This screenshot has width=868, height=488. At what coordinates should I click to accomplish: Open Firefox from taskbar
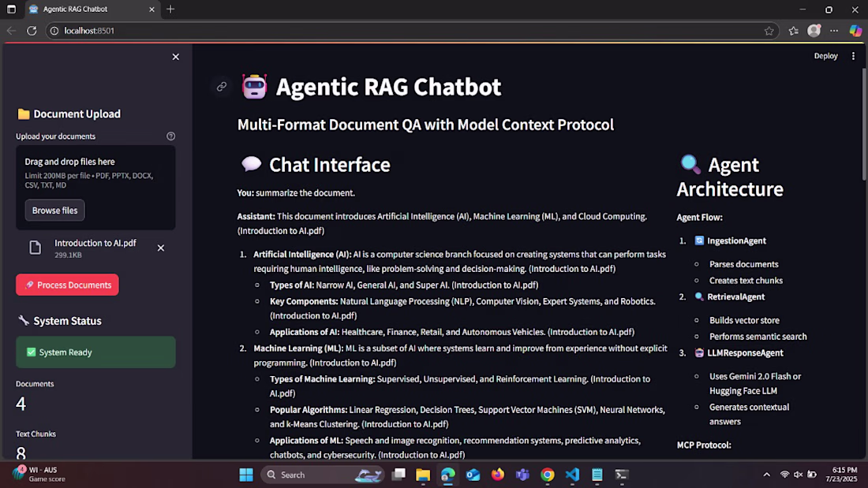coord(498,475)
